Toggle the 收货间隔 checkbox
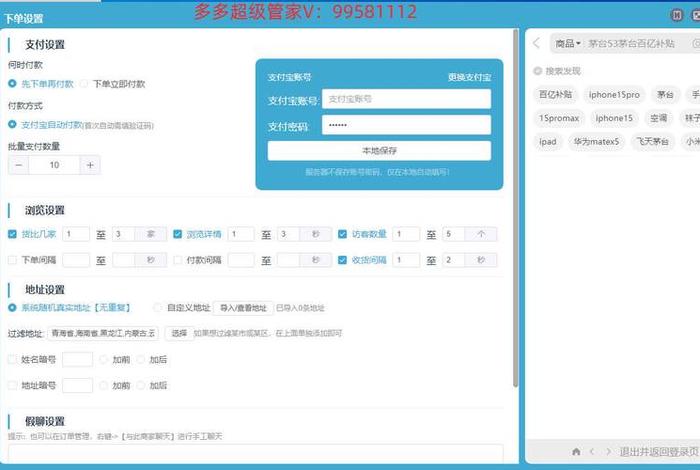 (x=342, y=260)
